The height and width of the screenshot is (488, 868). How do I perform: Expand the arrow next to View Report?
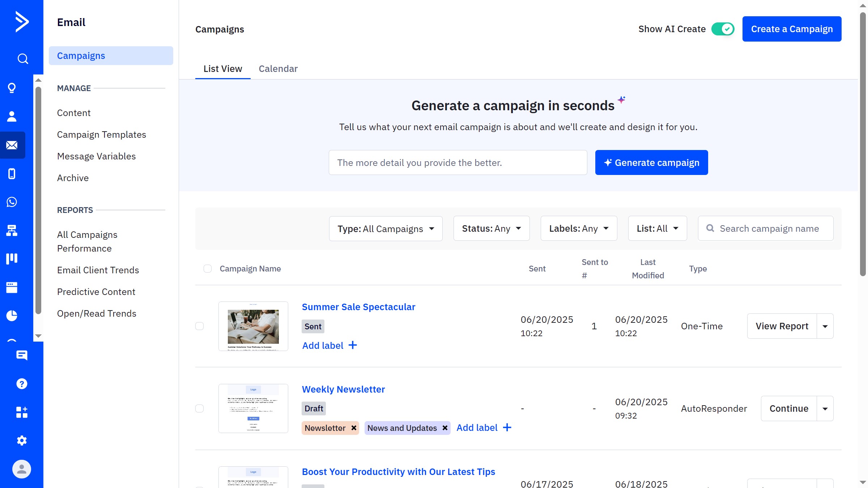825,326
